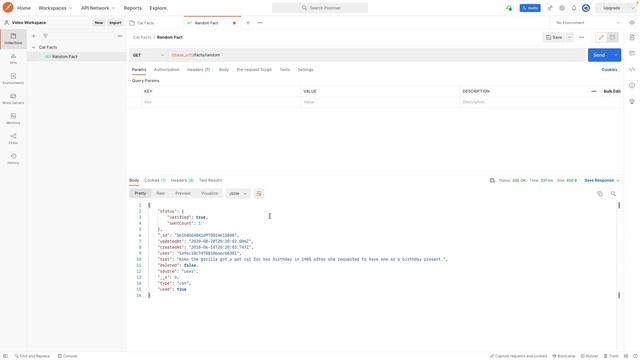Open the Monitors sidebar panel
The width and height of the screenshot is (640, 360).
tap(13, 119)
